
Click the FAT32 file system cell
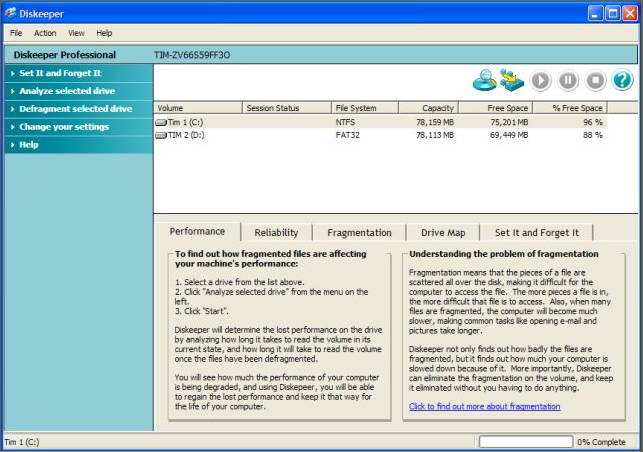(x=348, y=135)
